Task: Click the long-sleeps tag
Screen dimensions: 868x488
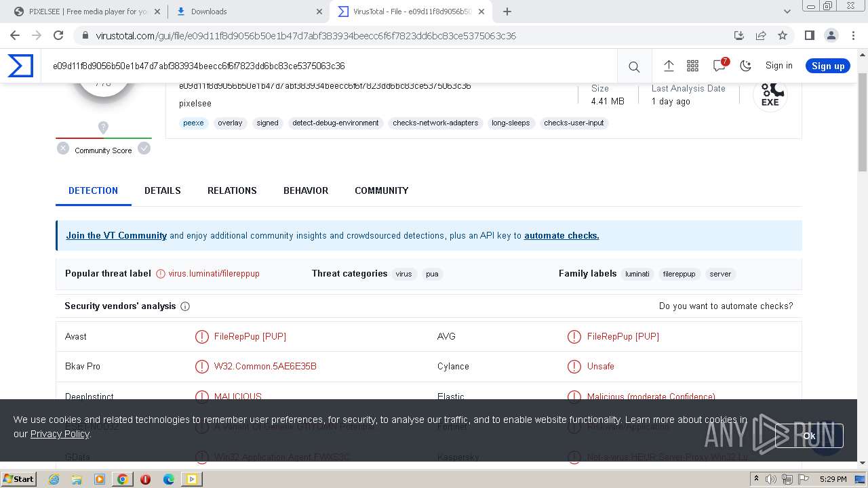Action: 511,123
